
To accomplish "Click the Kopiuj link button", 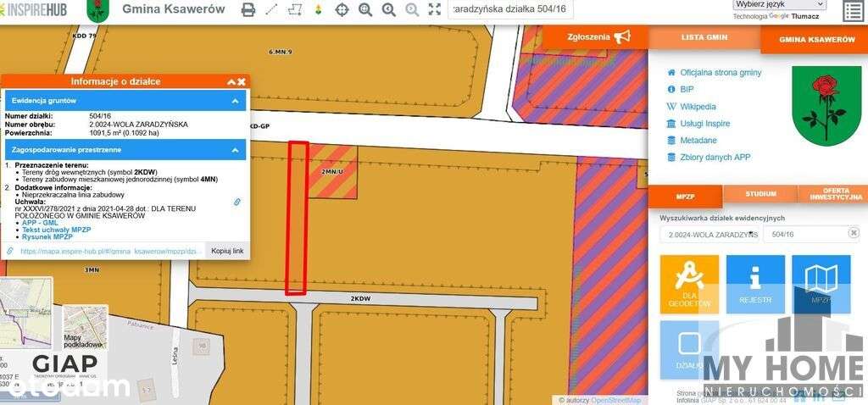I will [x=227, y=251].
